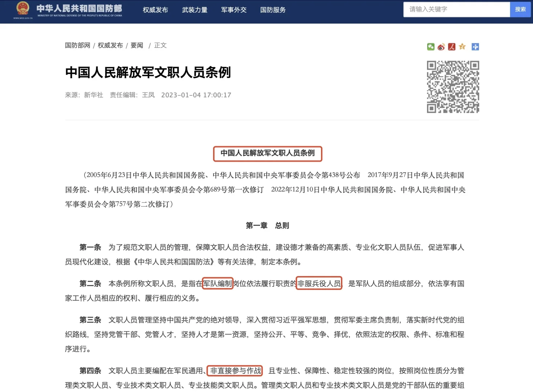The height and width of the screenshot is (392, 533).
Task: Click the 搜索 search button
Action: [x=520, y=9]
